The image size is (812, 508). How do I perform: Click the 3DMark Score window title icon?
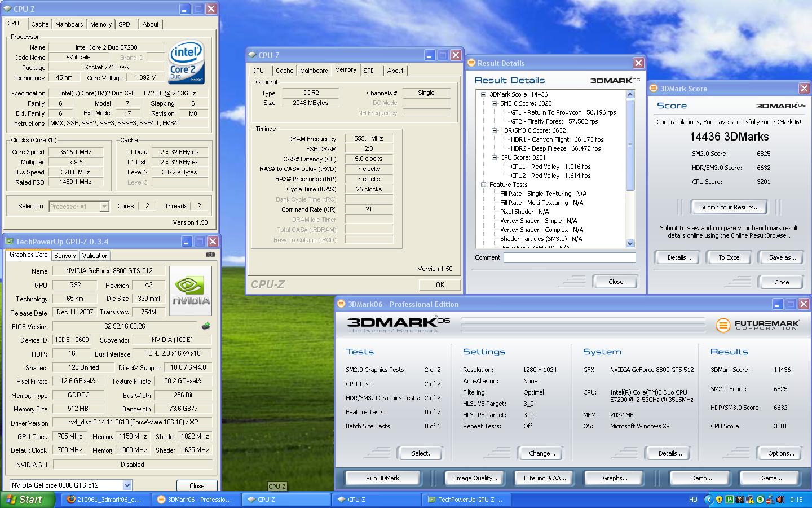tap(654, 89)
